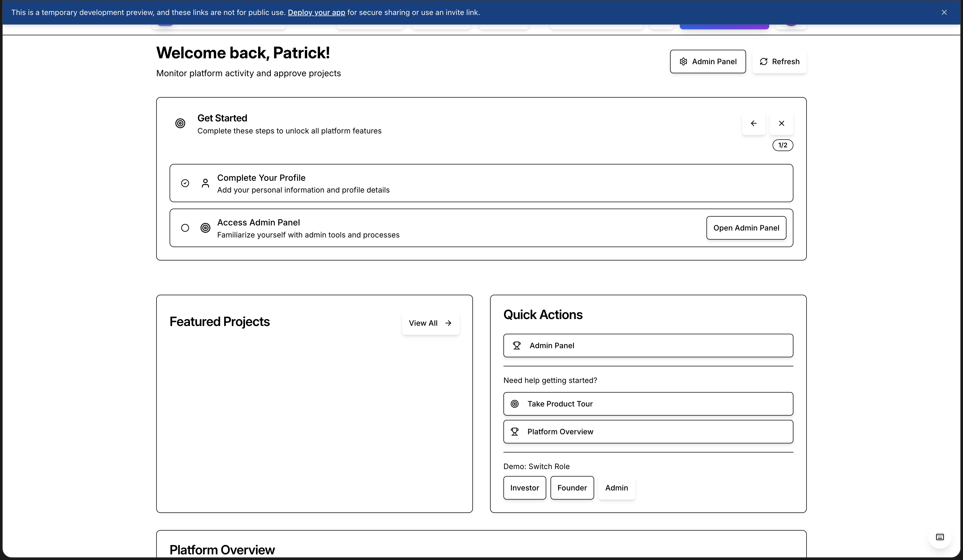Open the Complete Your Profile step
Viewport: 963px width, 560px height.
(x=481, y=183)
